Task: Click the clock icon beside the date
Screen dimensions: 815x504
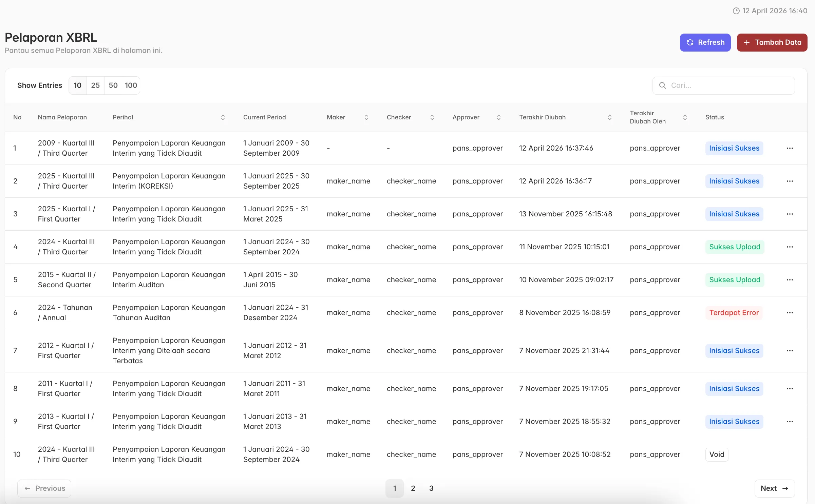Action: click(x=736, y=11)
